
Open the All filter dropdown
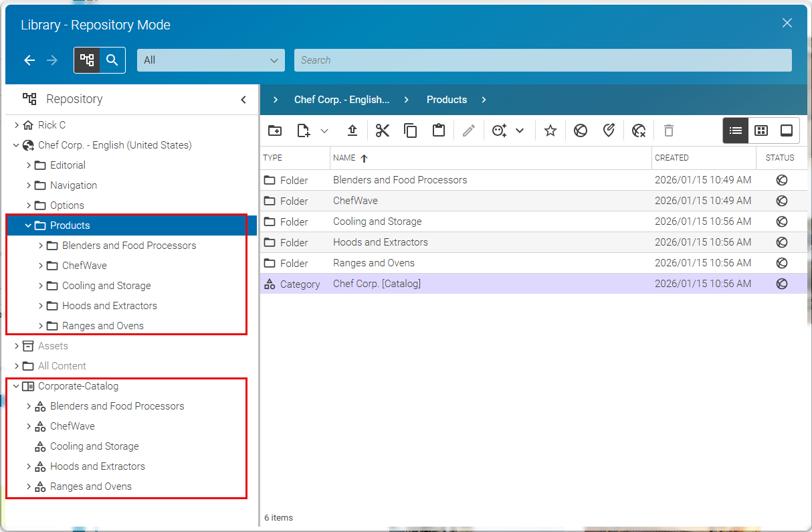[211, 60]
